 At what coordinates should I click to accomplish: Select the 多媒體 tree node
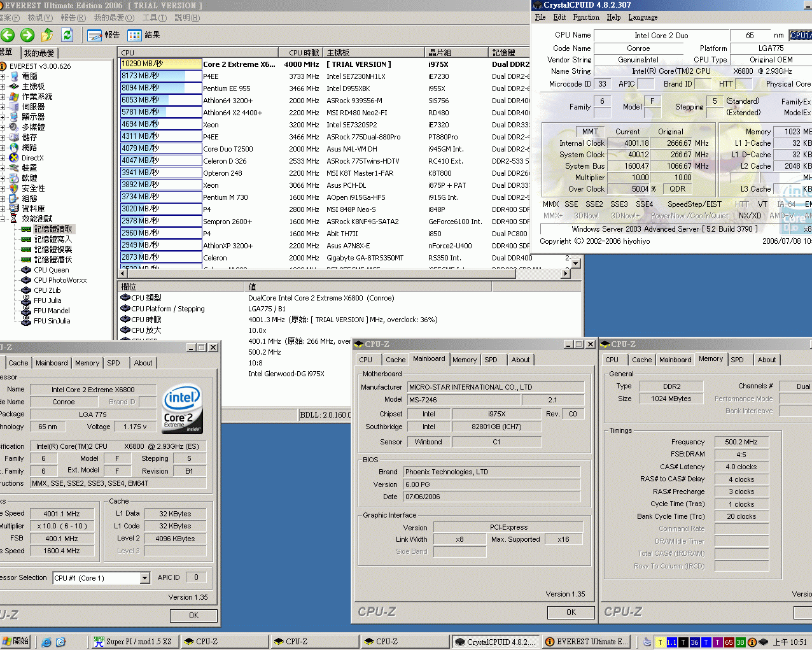(x=33, y=127)
